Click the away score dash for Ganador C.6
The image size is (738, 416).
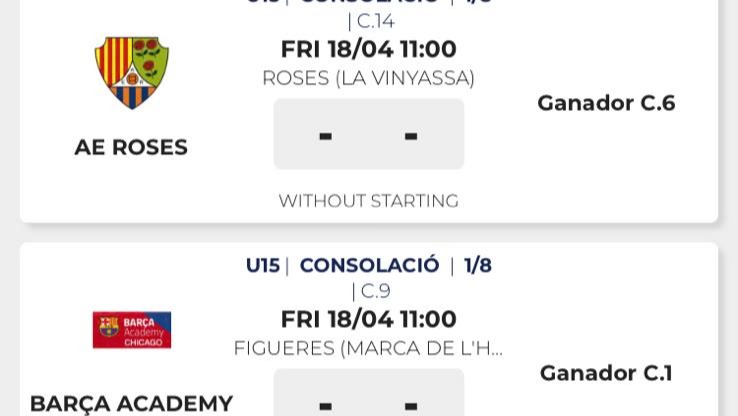tap(411, 135)
